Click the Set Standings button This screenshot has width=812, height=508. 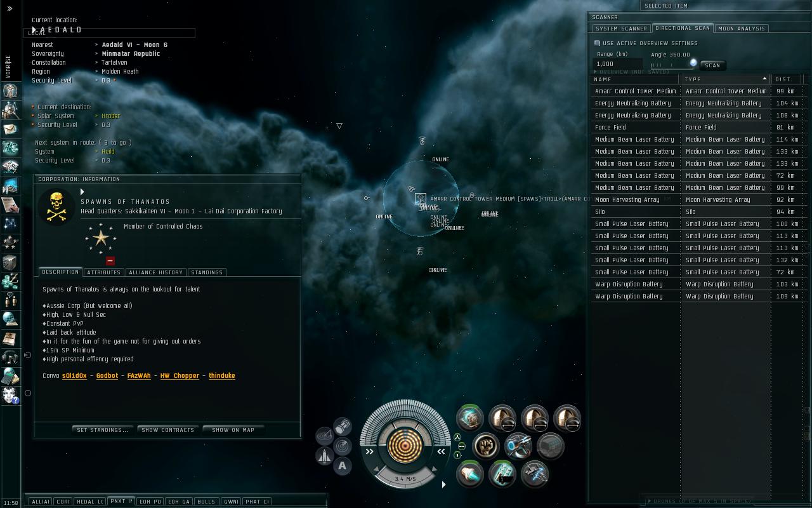click(x=102, y=430)
